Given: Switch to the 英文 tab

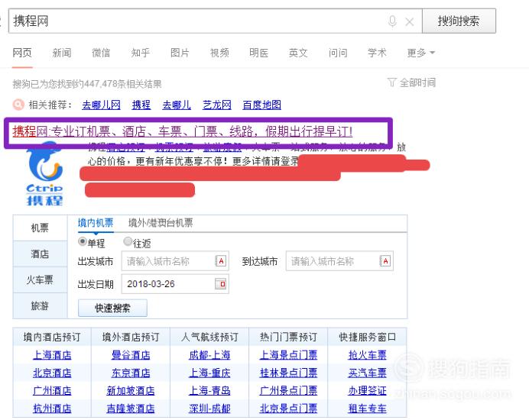Looking at the screenshot, I should pos(298,53).
